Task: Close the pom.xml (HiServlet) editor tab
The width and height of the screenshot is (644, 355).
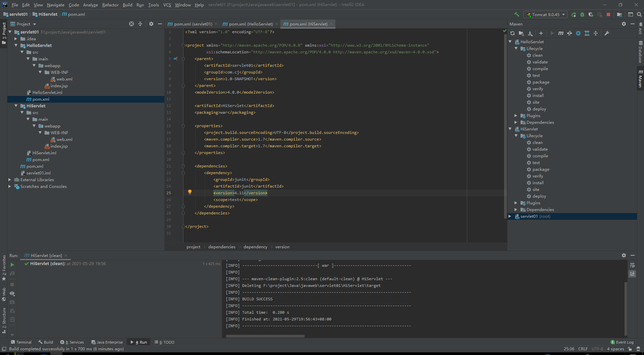Action: click(331, 24)
